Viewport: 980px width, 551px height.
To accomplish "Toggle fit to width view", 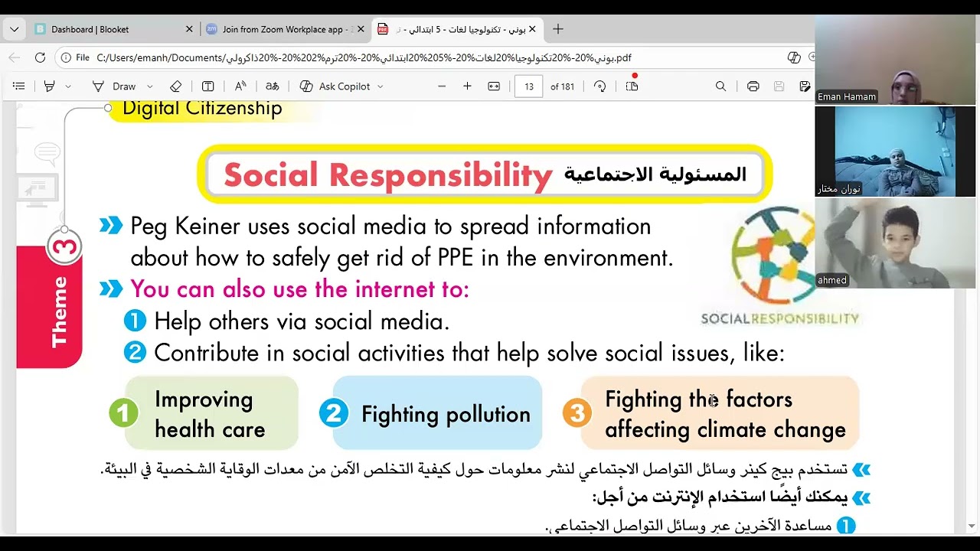I will click(x=494, y=86).
